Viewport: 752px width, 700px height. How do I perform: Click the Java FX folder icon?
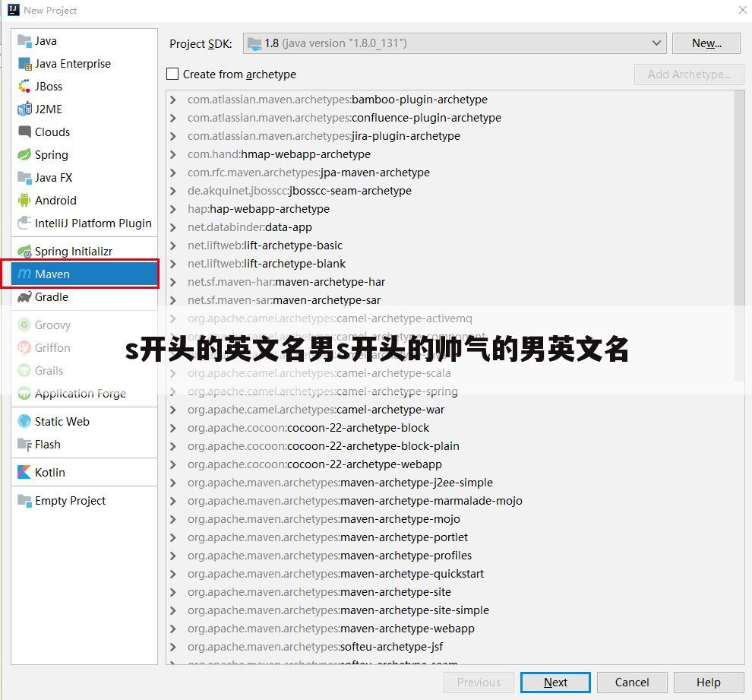24,178
